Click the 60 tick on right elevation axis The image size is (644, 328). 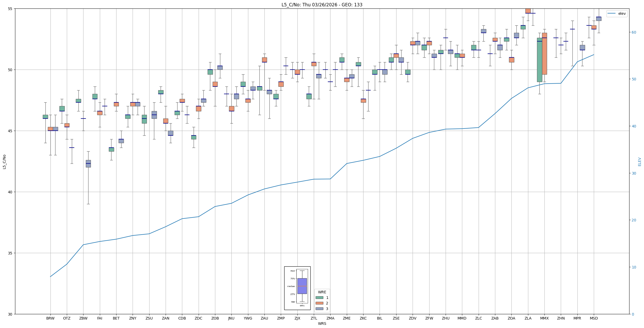(634, 32)
